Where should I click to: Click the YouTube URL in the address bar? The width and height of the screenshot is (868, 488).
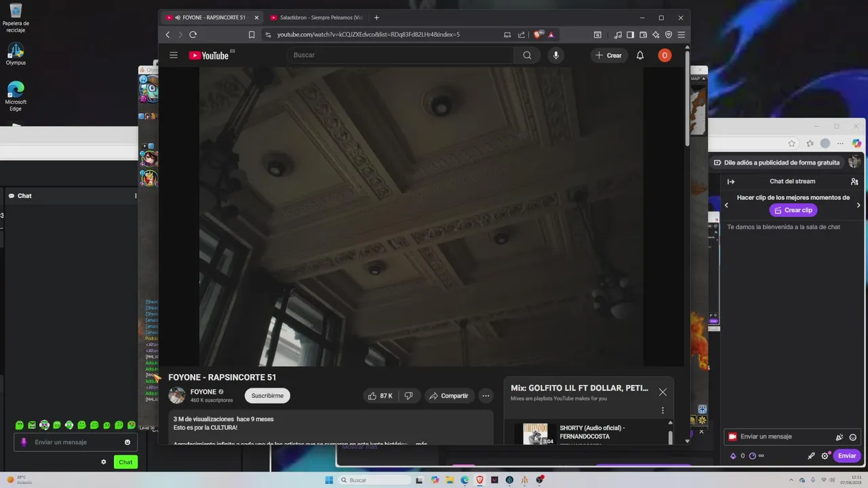pyautogui.click(x=368, y=35)
